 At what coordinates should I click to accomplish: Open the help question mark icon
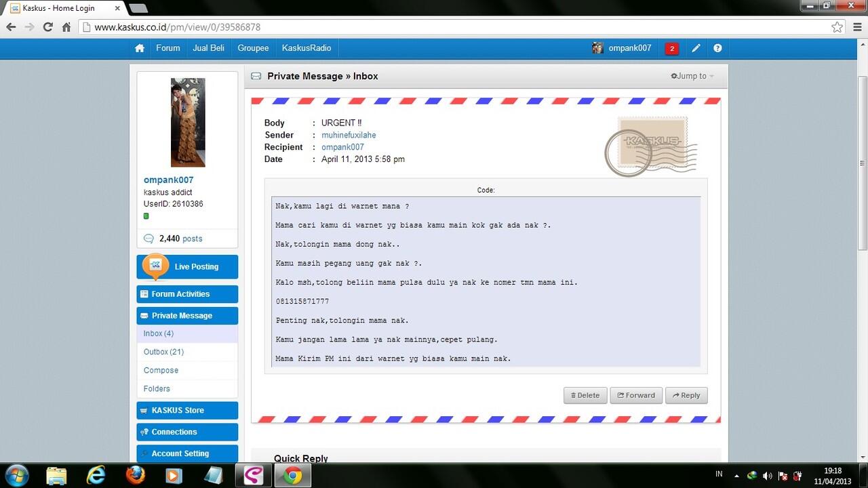(717, 48)
